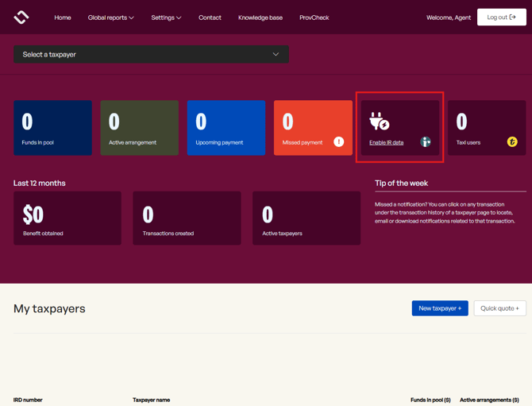Select the Active arrangement tile

click(x=139, y=127)
